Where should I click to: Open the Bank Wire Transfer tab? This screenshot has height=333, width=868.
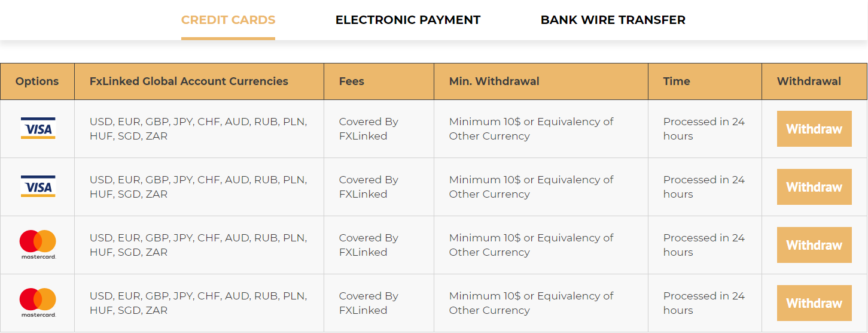click(613, 20)
